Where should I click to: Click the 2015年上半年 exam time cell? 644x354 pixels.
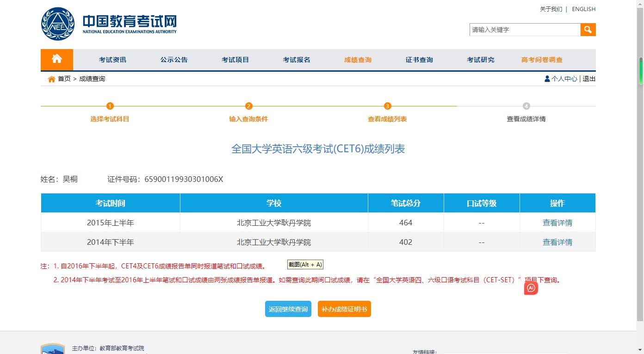pyautogui.click(x=111, y=223)
